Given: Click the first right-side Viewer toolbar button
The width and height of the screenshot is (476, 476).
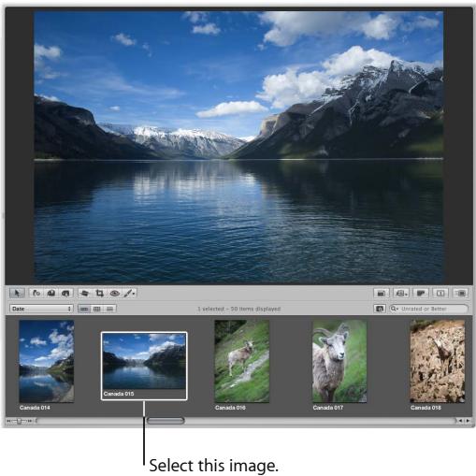Looking at the screenshot, I should (382, 293).
